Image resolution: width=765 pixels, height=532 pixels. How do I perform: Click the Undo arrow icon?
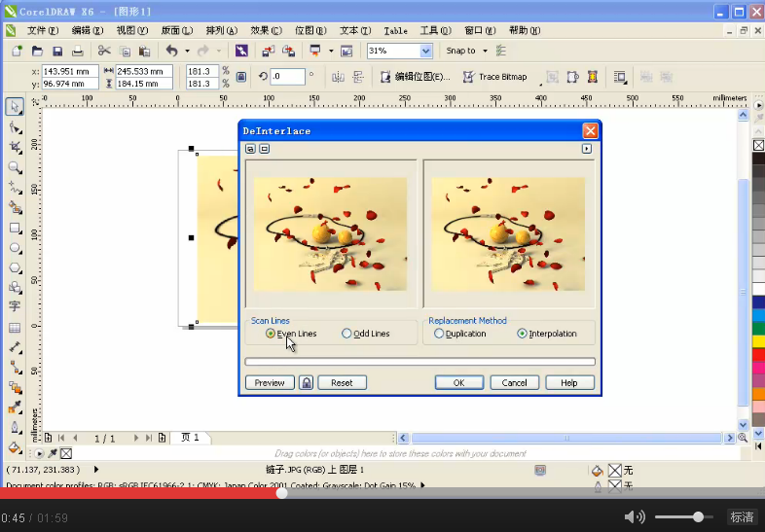click(x=171, y=51)
